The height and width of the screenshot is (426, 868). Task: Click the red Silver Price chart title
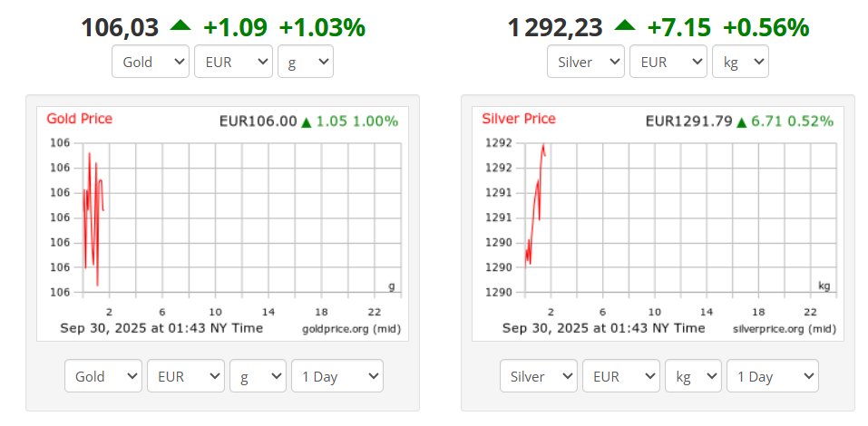tap(519, 119)
